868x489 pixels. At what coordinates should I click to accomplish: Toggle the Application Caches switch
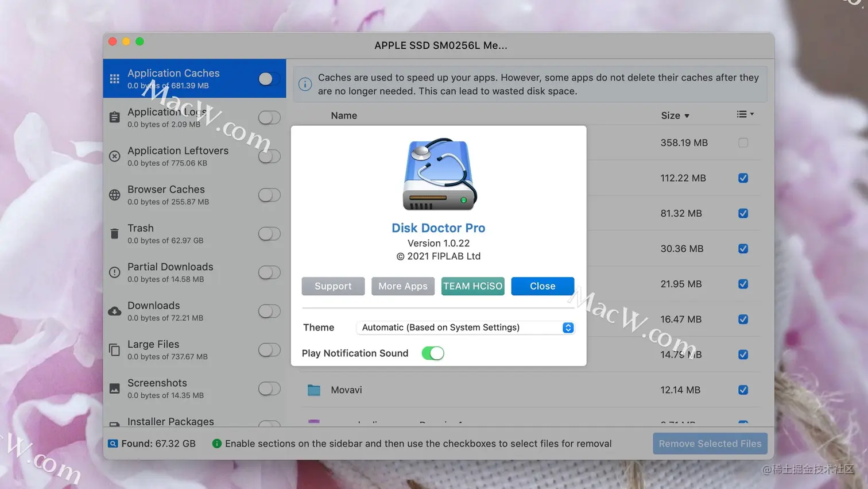pos(269,79)
